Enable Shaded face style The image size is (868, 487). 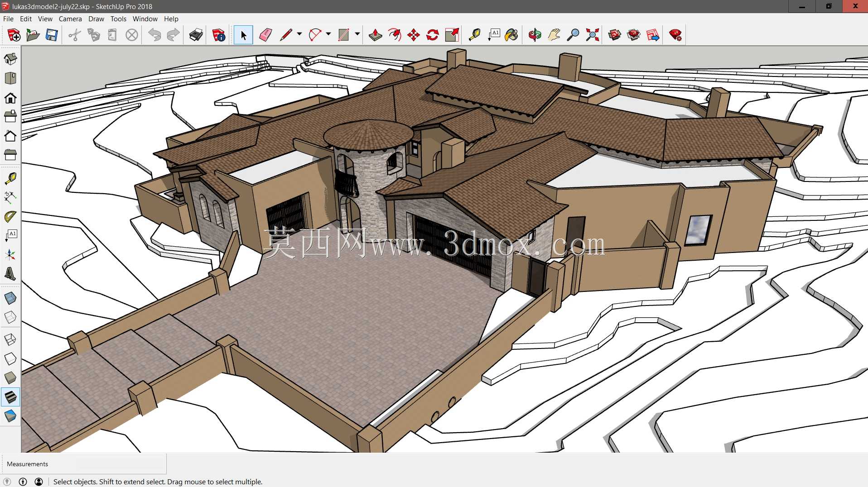[x=10, y=378]
